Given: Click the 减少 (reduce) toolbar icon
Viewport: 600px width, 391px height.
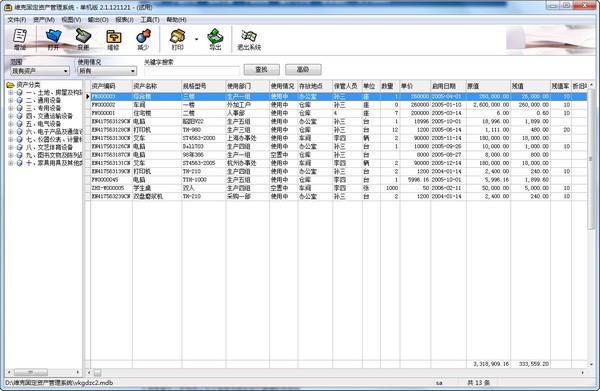Looking at the screenshot, I should (x=143, y=36).
